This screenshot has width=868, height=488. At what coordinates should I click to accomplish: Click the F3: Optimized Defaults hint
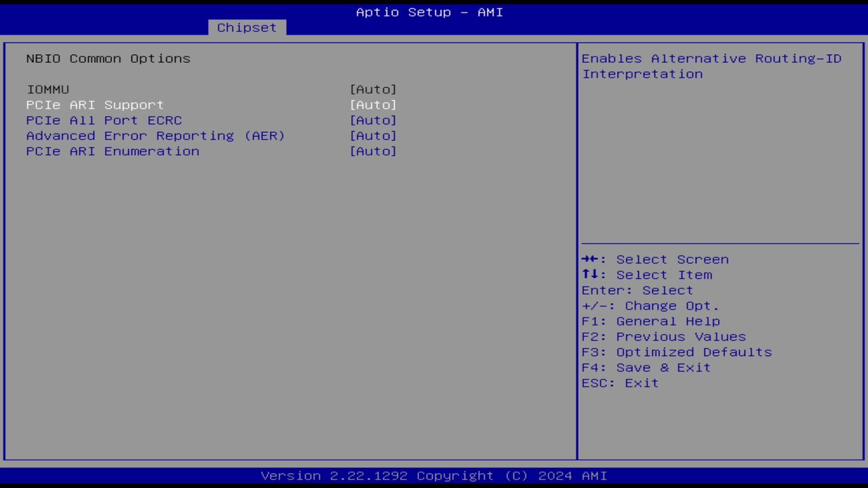tap(677, 352)
